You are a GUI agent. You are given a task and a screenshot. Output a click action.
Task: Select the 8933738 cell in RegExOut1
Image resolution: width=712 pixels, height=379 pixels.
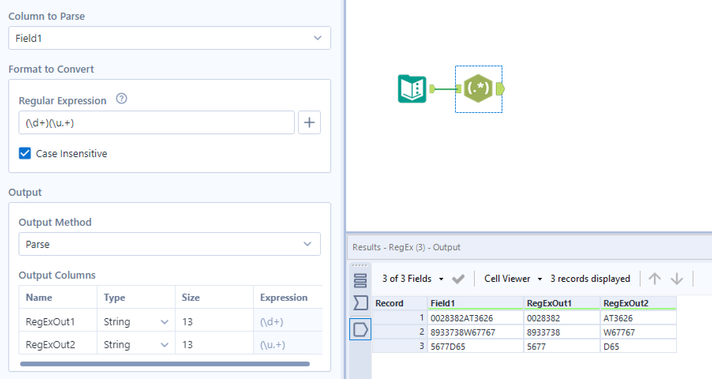click(562, 332)
